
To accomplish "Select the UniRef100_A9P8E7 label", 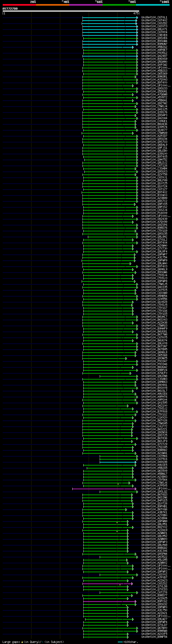I will tap(154, 50).
